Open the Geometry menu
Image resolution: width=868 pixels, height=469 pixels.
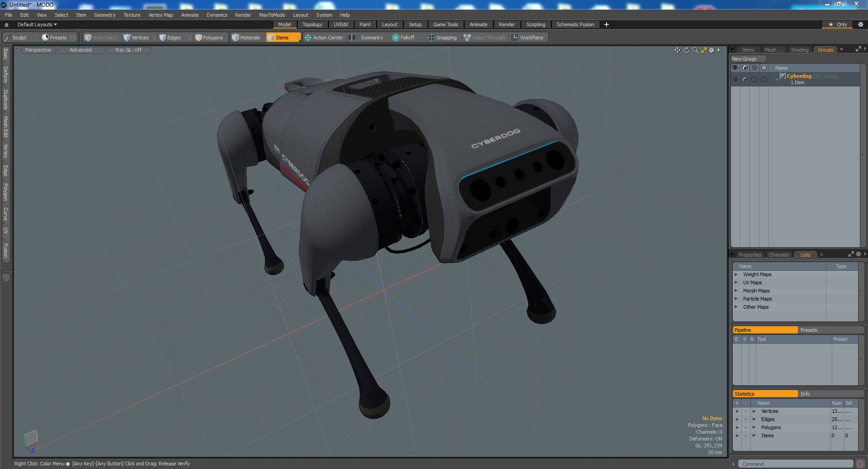(104, 15)
